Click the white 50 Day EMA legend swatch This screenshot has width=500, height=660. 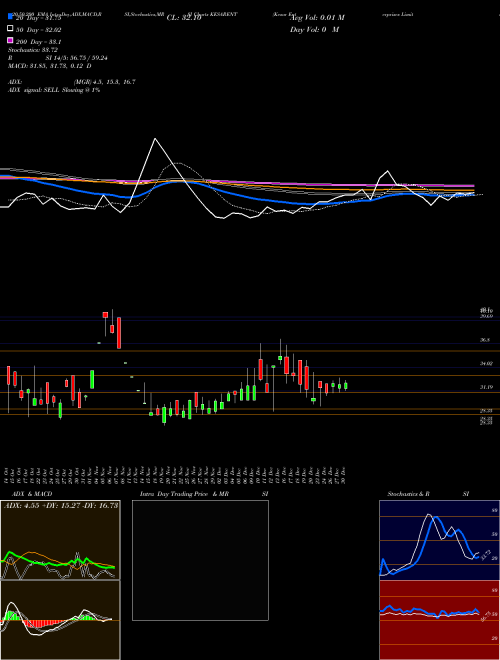[11, 29]
